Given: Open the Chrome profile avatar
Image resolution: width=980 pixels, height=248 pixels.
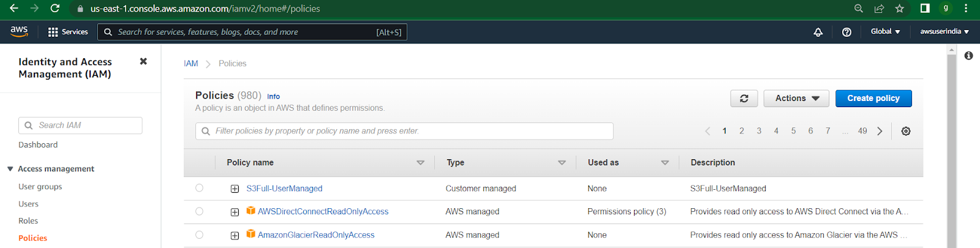Looking at the screenshot, I should click(x=946, y=9).
